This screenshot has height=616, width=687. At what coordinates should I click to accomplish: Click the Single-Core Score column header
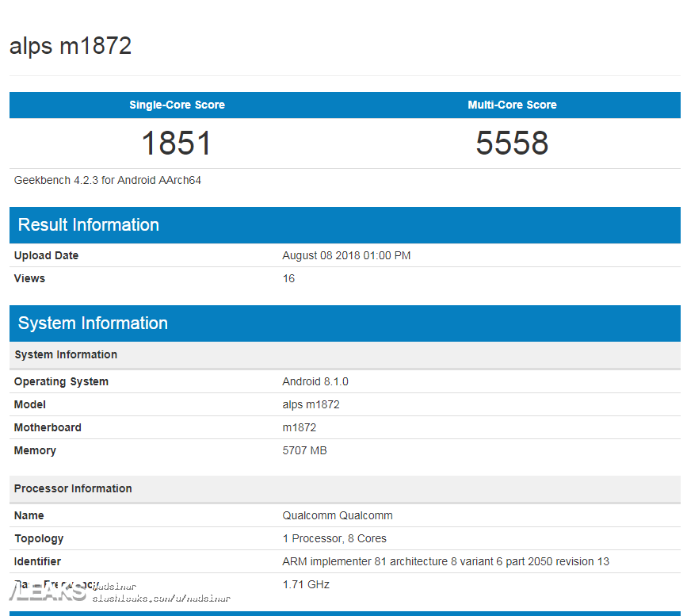[x=176, y=105]
